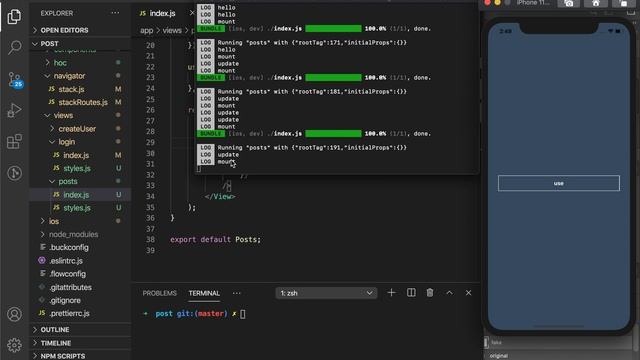Open the Accounts icon in activity bar
The image size is (640, 360).
(x=14, y=314)
